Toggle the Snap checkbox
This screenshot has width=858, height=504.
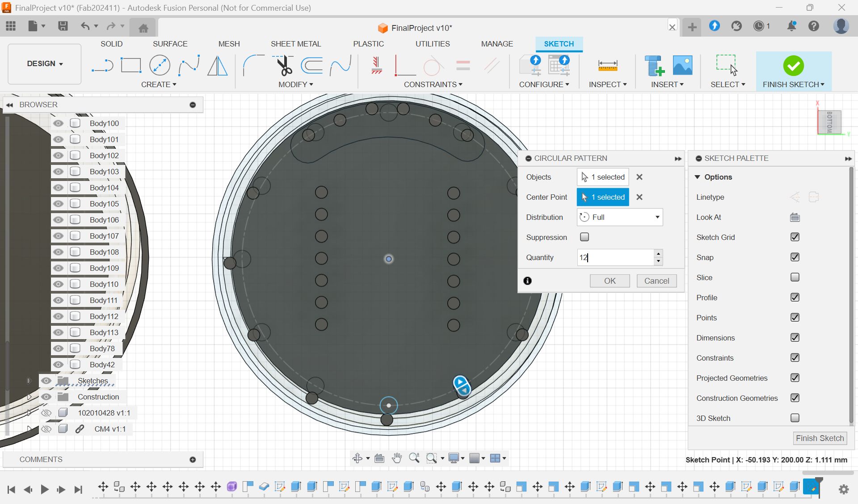coord(795,257)
